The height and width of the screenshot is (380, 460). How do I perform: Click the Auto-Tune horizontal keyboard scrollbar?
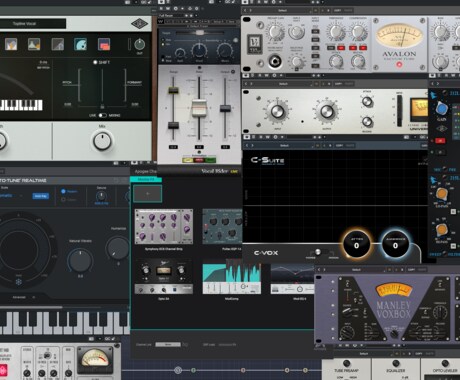[31, 307]
